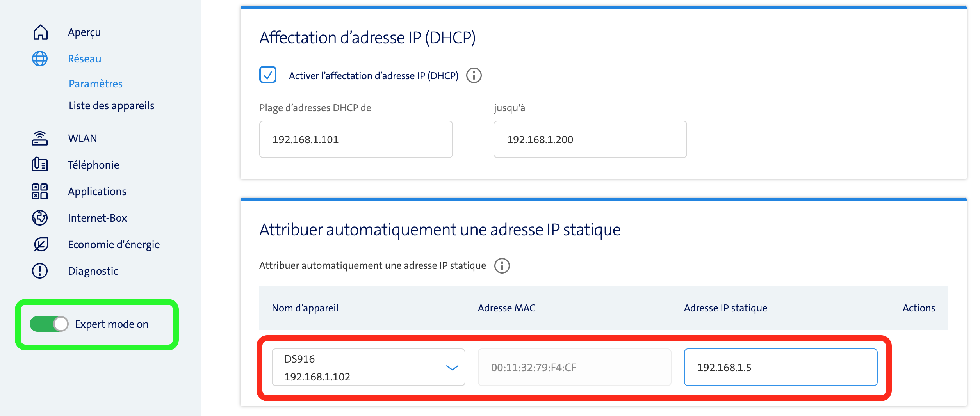980x416 pixels.
Task: Click the Economie d'énergie leaf icon
Action: 41,244
